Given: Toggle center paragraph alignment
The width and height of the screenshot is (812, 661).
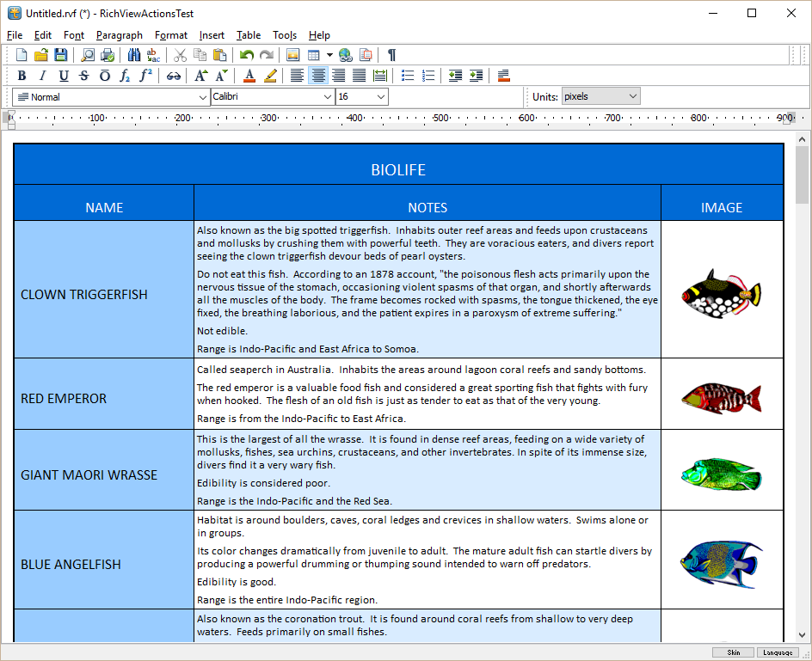Looking at the screenshot, I should [x=318, y=76].
